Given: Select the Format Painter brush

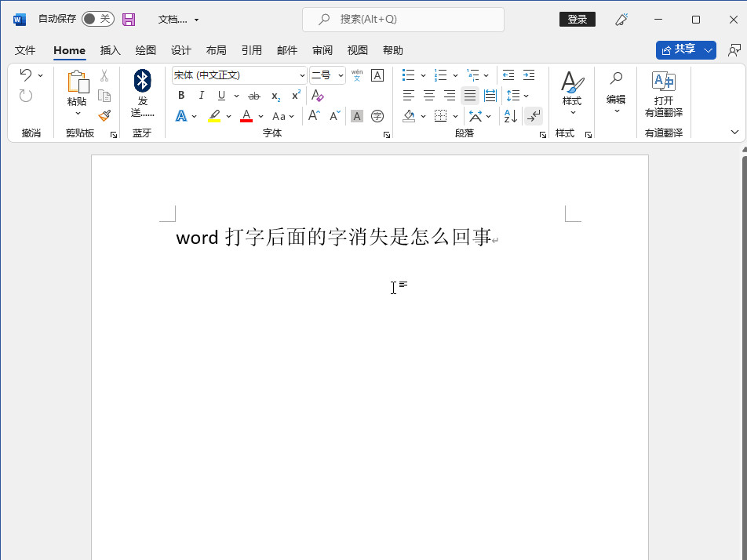Looking at the screenshot, I should click(104, 116).
